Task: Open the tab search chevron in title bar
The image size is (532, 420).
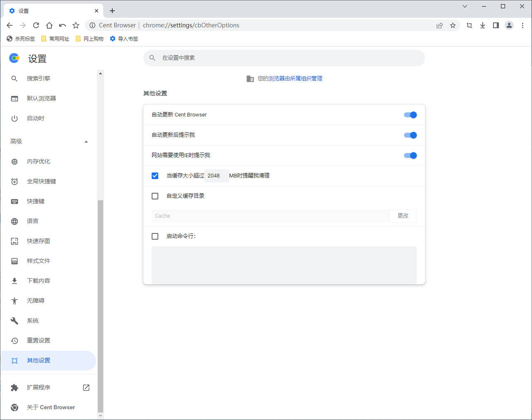Action: [x=465, y=6]
